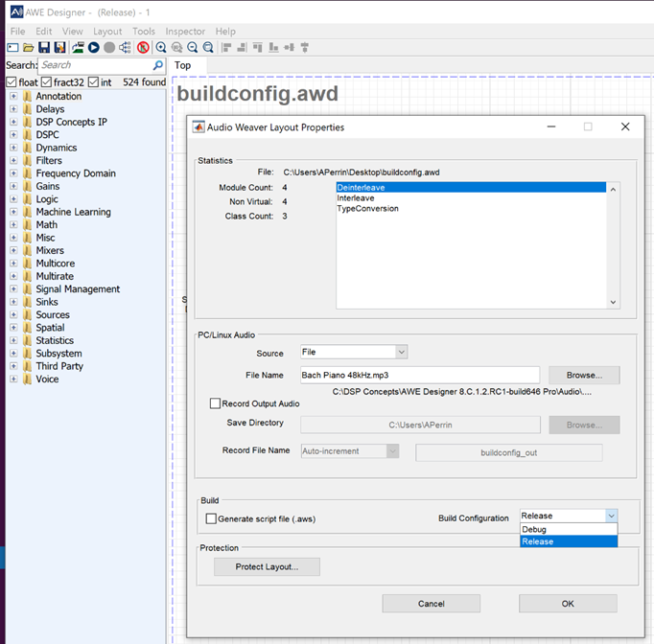Viewport: 654px width, 644px height.
Task: Click the Save layout floppy icon
Action: 44,47
